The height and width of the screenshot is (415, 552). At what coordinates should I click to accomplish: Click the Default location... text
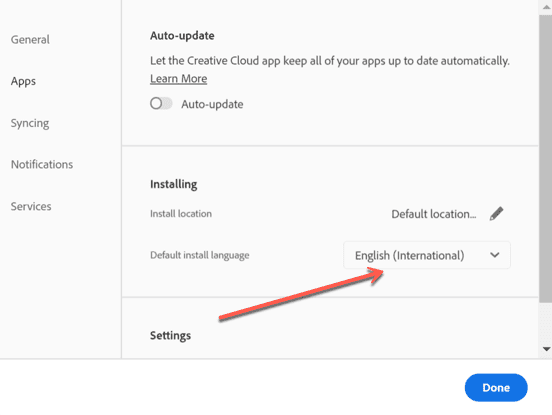(x=434, y=214)
